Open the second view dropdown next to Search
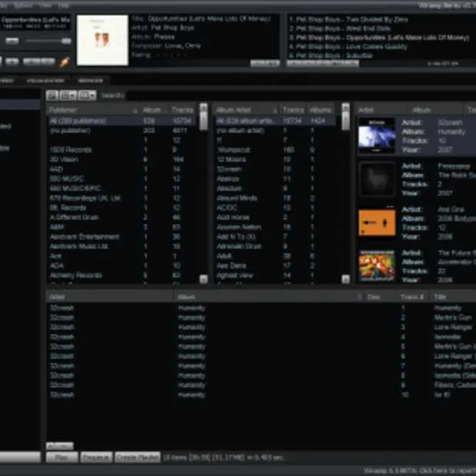 (x=87, y=95)
